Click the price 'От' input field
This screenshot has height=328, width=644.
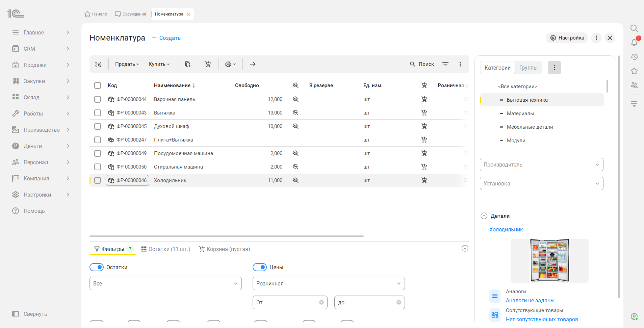click(x=290, y=302)
